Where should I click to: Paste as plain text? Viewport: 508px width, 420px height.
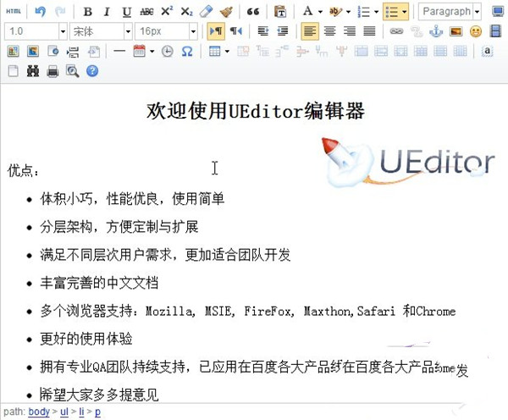click(x=280, y=12)
